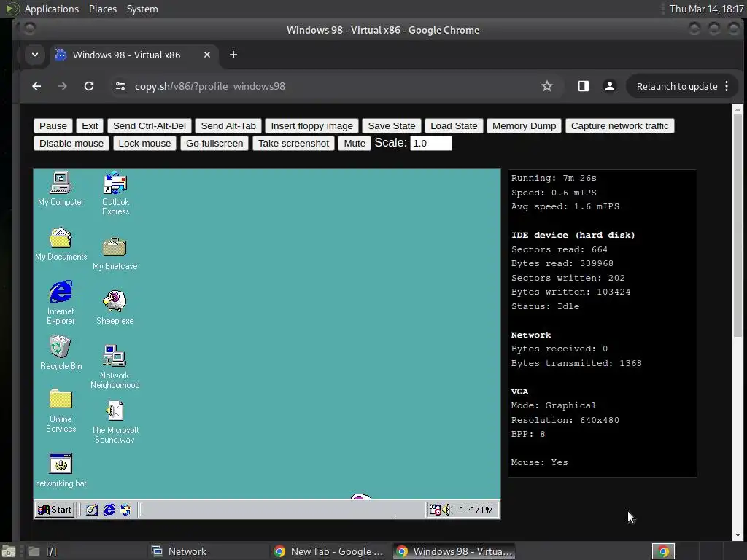Screen dimensions: 747x560
Task: Pause the emulator
Action: pyautogui.click(x=53, y=125)
